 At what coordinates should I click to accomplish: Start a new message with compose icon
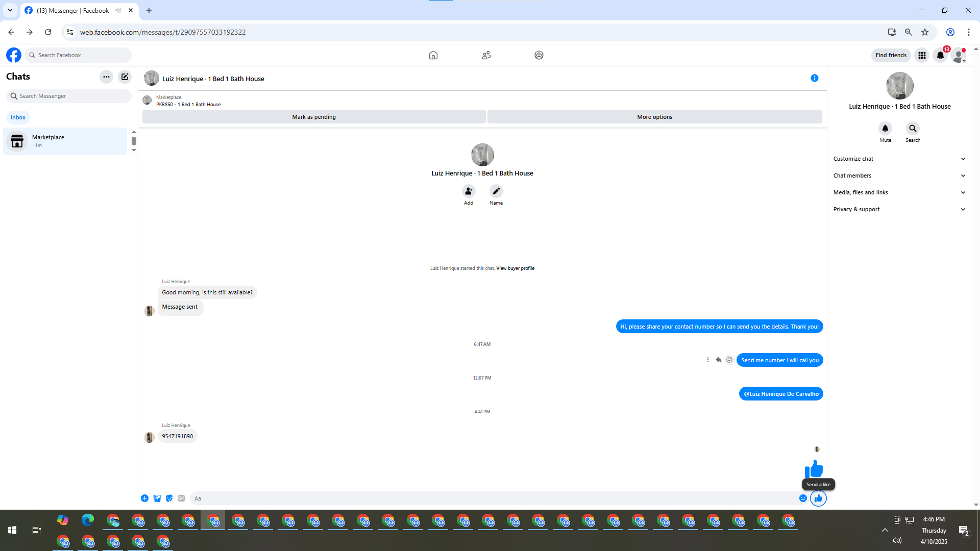click(125, 77)
